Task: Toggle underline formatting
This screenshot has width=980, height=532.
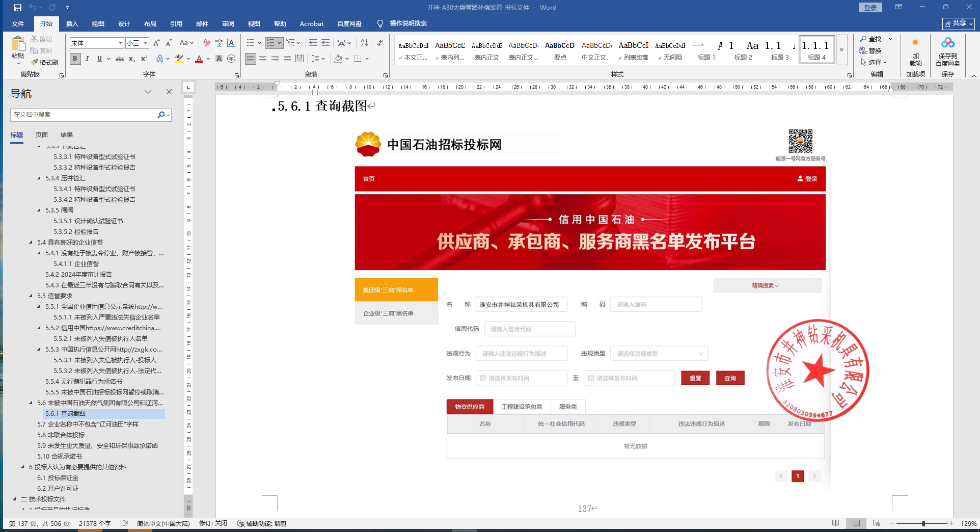Action: click(x=99, y=59)
